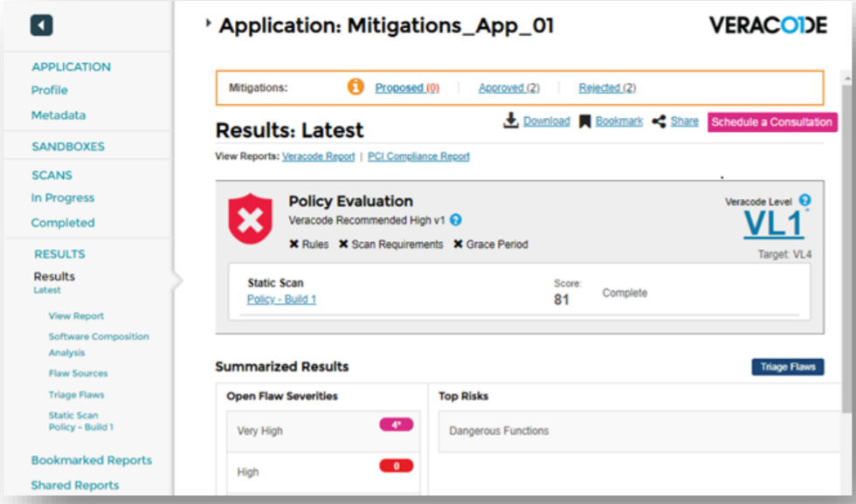
Task: Open the PCI Compliance Report link
Action: coord(418,156)
